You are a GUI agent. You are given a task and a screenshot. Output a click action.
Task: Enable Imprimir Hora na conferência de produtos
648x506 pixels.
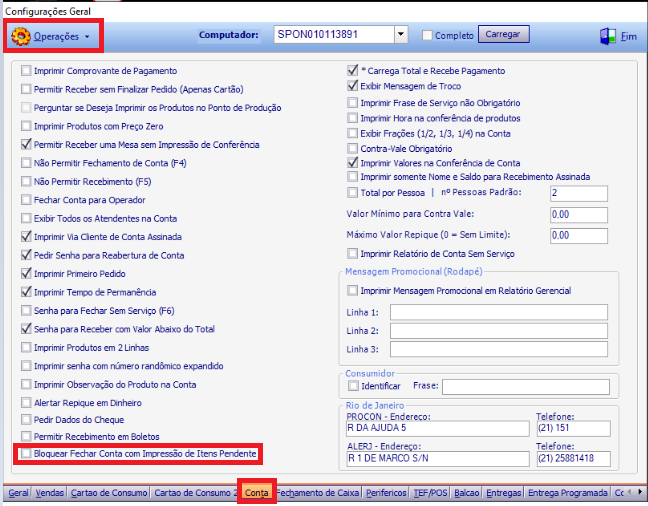[x=353, y=118]
